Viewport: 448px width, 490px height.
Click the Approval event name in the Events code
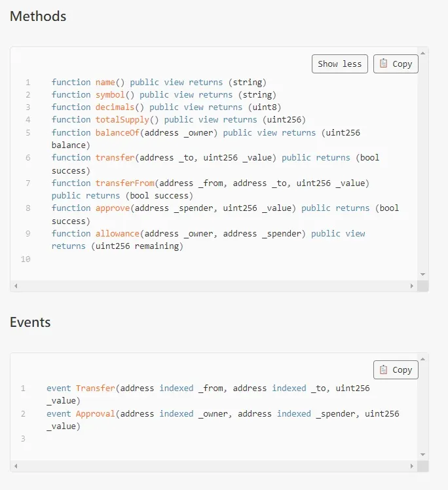tap(95, 413)
